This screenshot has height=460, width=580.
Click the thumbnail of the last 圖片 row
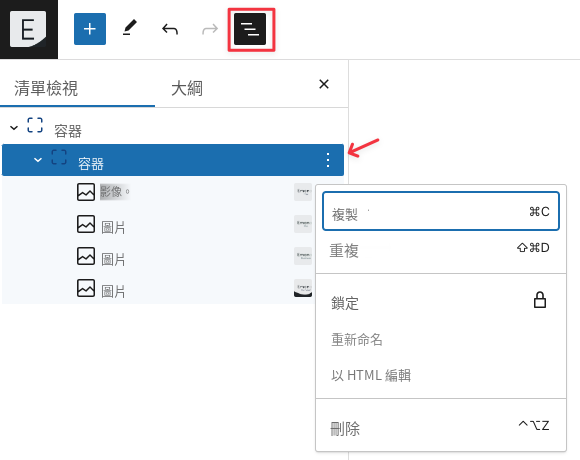click(303, 288)
